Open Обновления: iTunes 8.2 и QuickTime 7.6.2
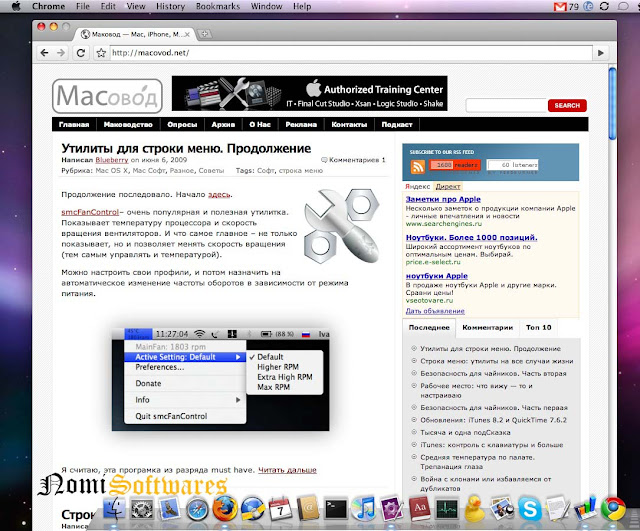 tap(493, 420)
